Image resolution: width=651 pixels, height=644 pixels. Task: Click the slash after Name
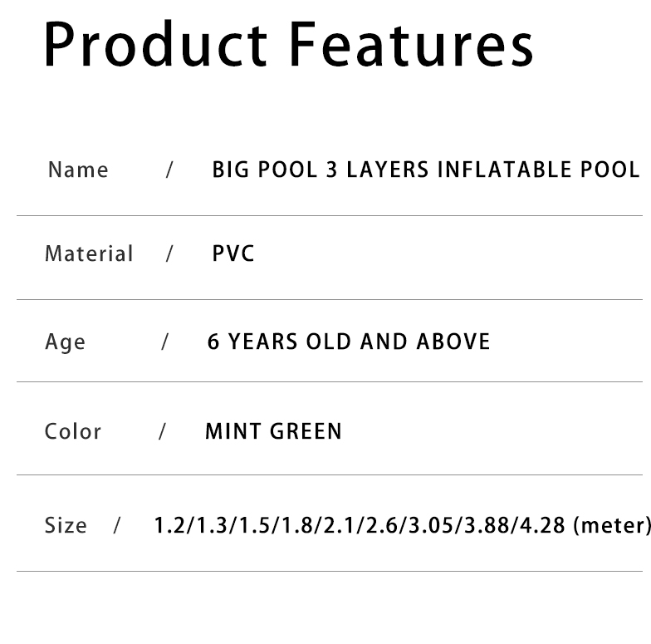169,170
